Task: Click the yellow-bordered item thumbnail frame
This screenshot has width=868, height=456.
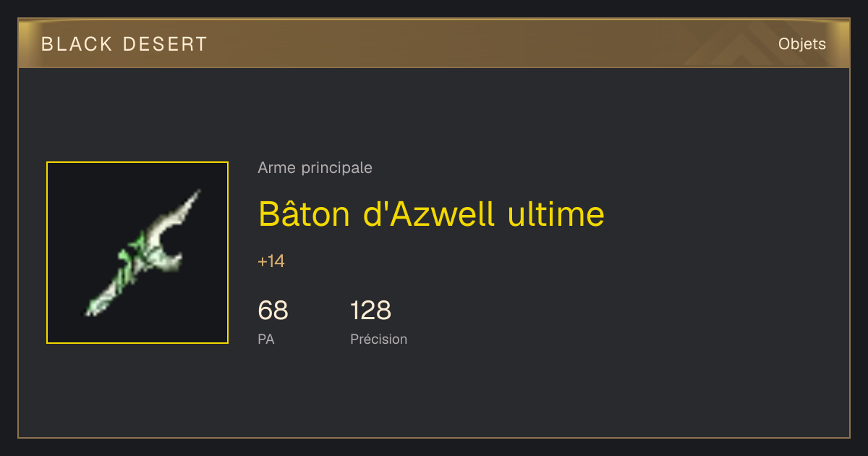Action: 137,253
